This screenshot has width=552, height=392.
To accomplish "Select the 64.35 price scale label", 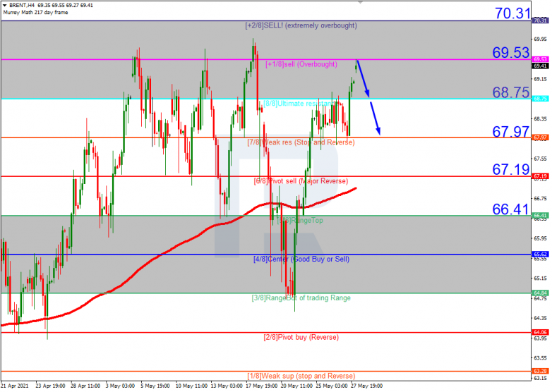I will tap(540, 318).
